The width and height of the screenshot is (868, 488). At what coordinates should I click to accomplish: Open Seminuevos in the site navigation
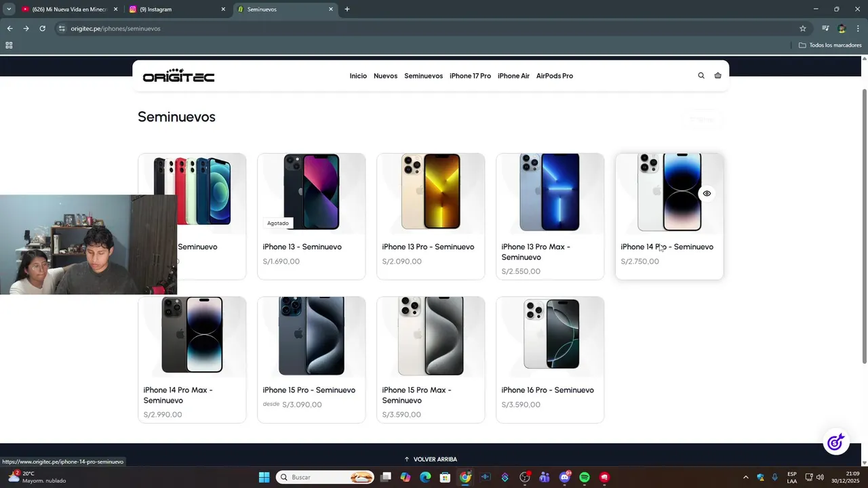(x=423, y=76)
